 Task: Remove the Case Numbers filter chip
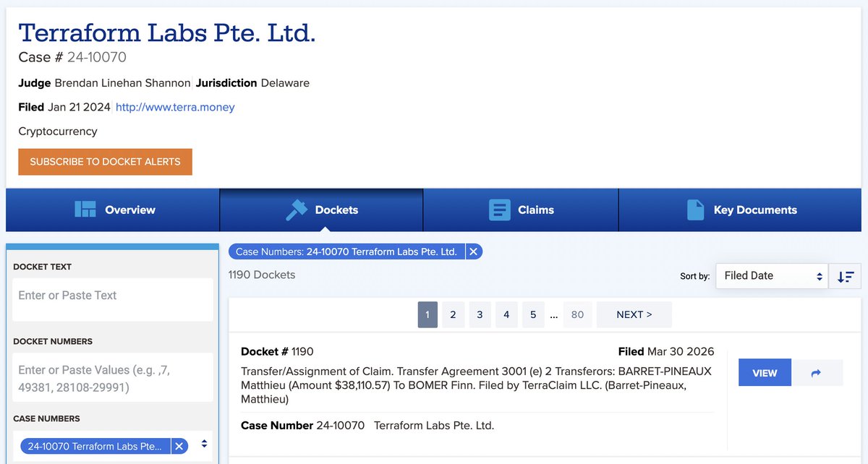(x=473, y=252)
